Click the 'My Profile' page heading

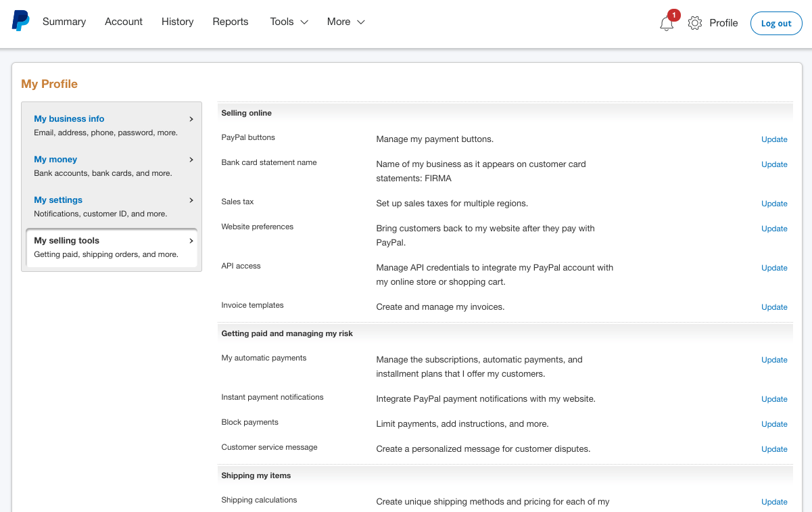49,84
